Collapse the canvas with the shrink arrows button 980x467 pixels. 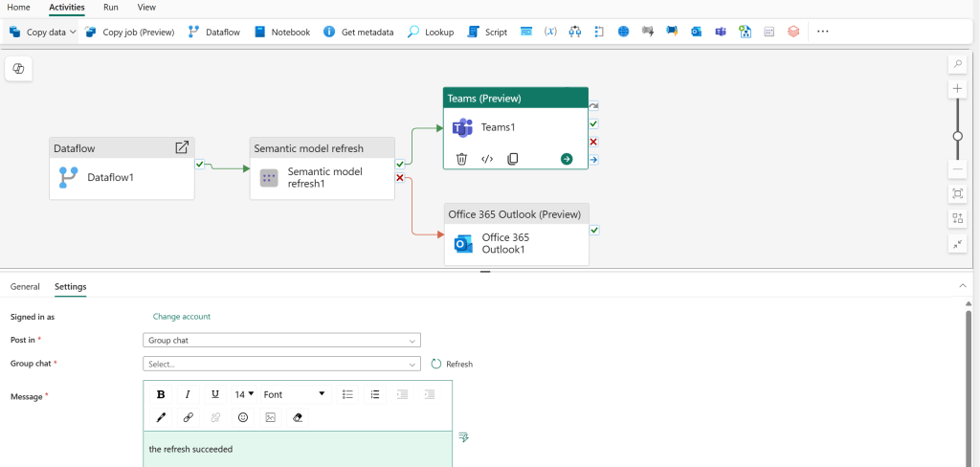click(x=957, y=244)
